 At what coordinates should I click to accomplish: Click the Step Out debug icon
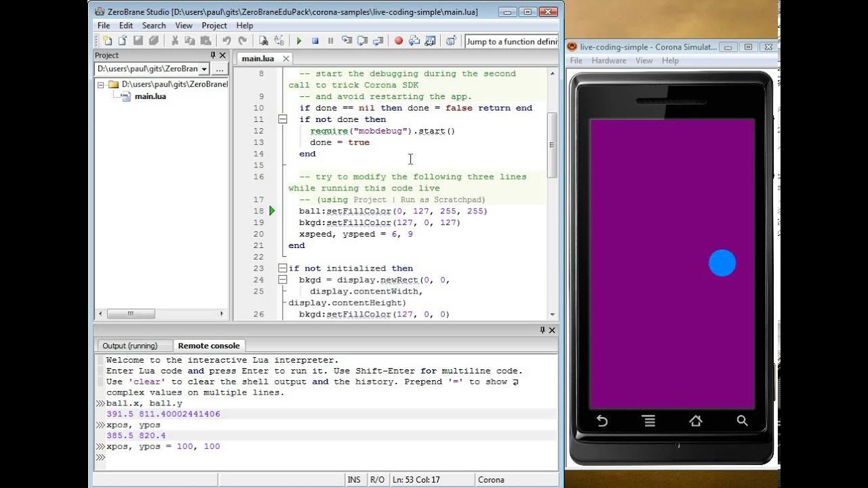(377, 41)
